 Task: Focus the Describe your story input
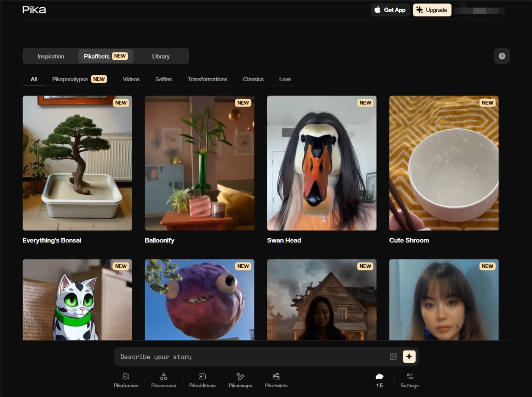(x=252, y=357)
